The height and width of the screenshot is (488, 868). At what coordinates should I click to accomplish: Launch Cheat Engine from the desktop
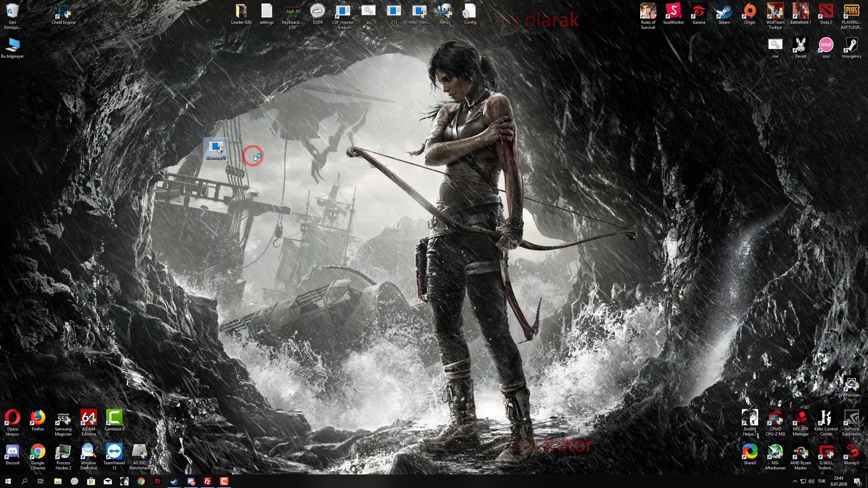coord(63,14)
